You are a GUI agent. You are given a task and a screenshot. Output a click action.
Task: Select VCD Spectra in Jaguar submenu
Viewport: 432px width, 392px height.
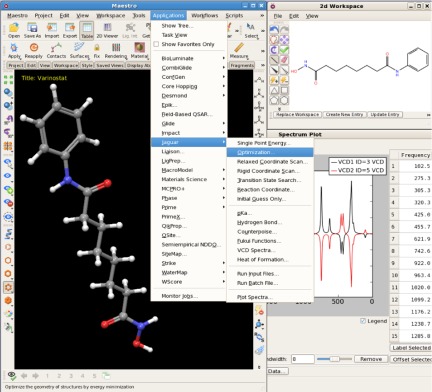270,250
